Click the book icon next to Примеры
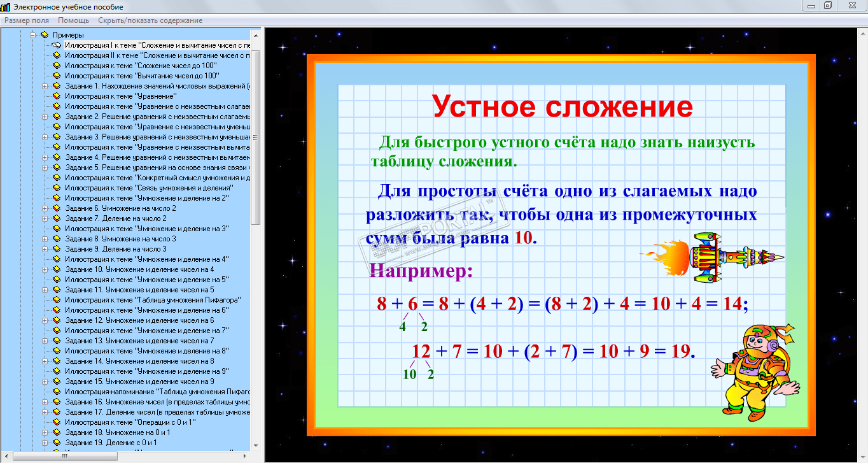This screenshot has height=463, width=868. 44,35
